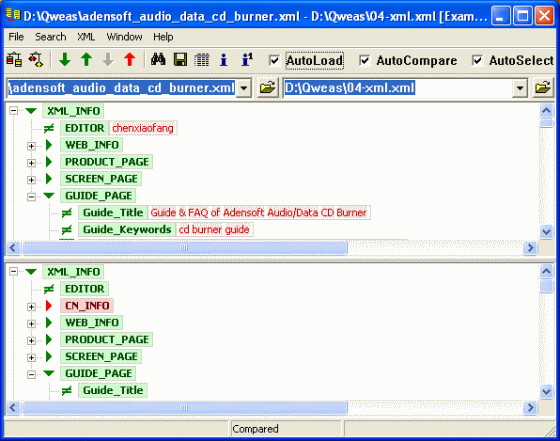The height and width of the screenshot is (441, 560).
Task: Go to next difference green down arrow
Action: click(65, 60)
